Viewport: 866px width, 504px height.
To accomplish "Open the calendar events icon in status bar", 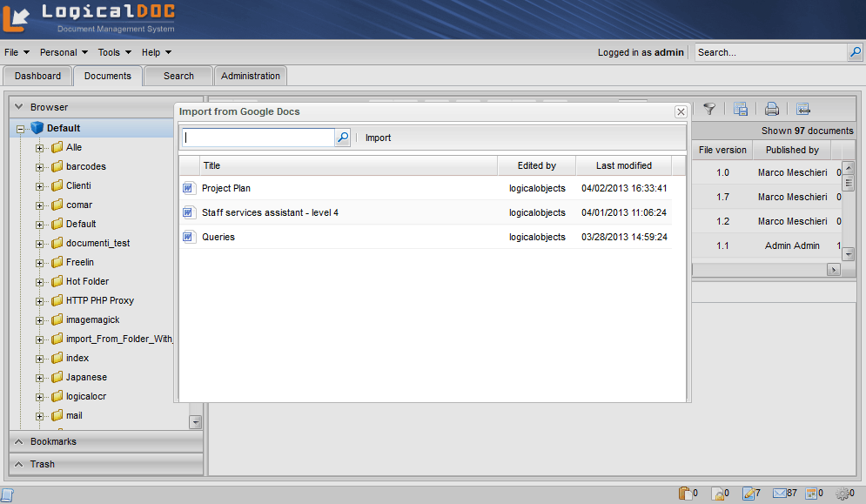I will (811, 494).
